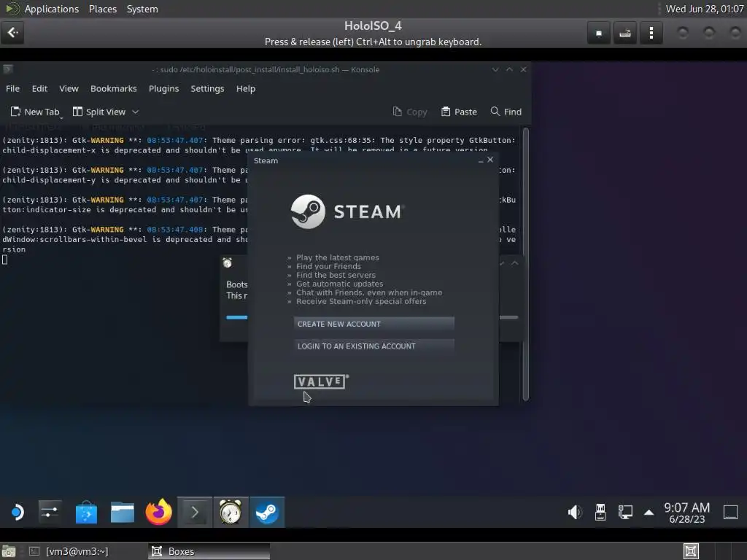This screenshot has height=560, width=747.
Task: Click the Boxes fullscreen square button
Action: pyautogui.click(x=599, y=33)
